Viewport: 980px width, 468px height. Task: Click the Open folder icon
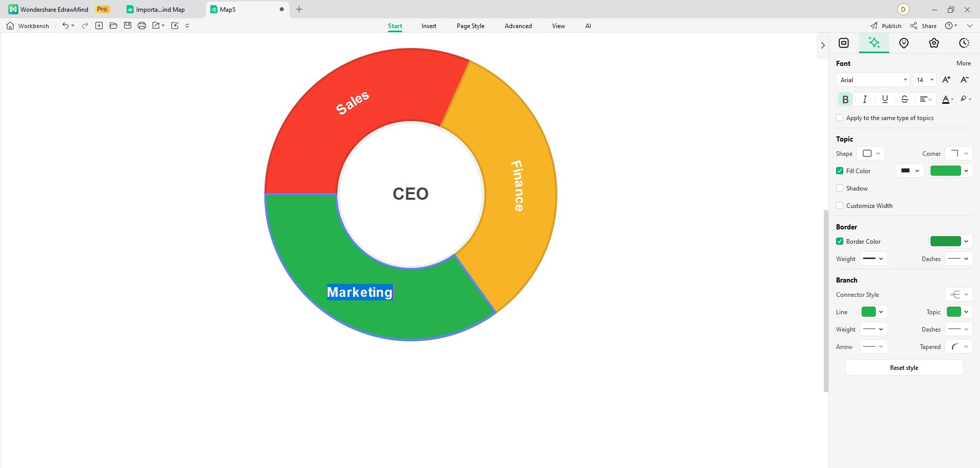click(x=113, y=26)
